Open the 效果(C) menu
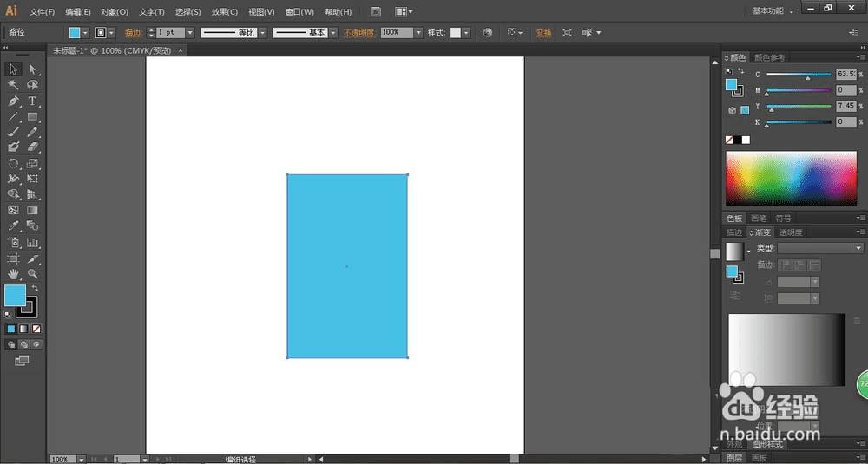 point(225,12)
